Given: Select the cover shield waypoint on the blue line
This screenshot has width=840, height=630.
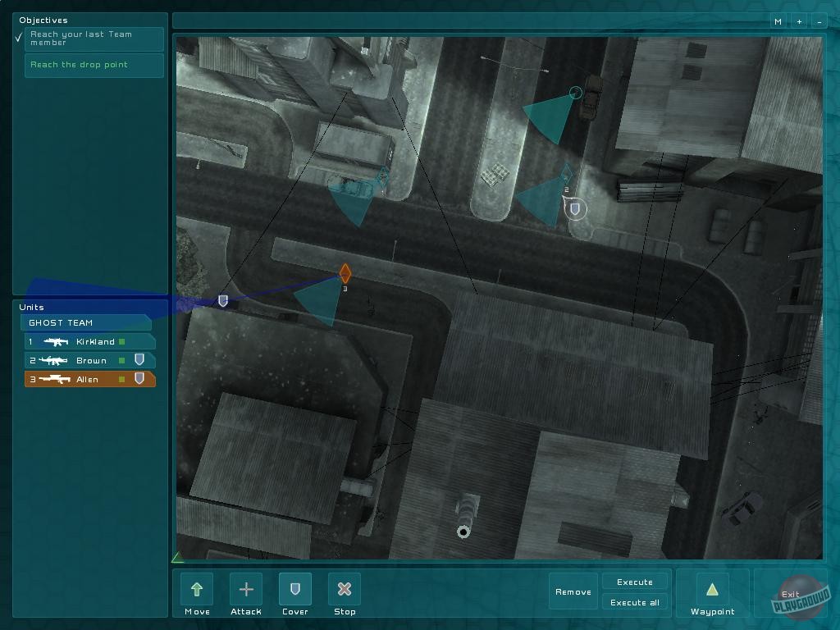Looking at the screenshot, I should pyautogui.click(x=222, y=301).
